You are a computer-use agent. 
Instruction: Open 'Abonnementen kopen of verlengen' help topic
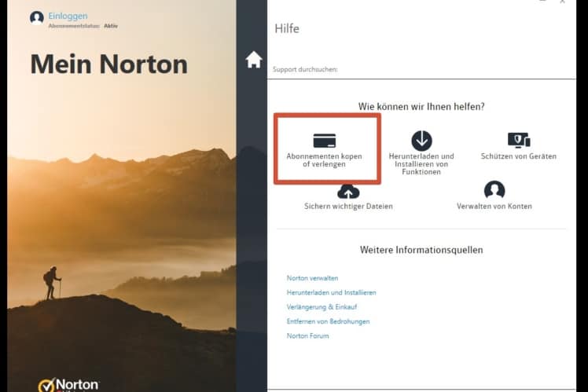[325, 160]
